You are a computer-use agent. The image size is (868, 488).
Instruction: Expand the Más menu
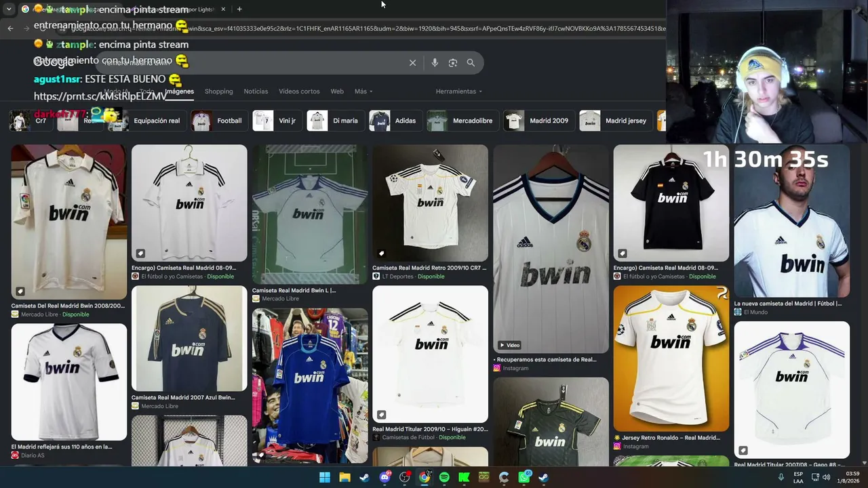[x=363, y=91]
